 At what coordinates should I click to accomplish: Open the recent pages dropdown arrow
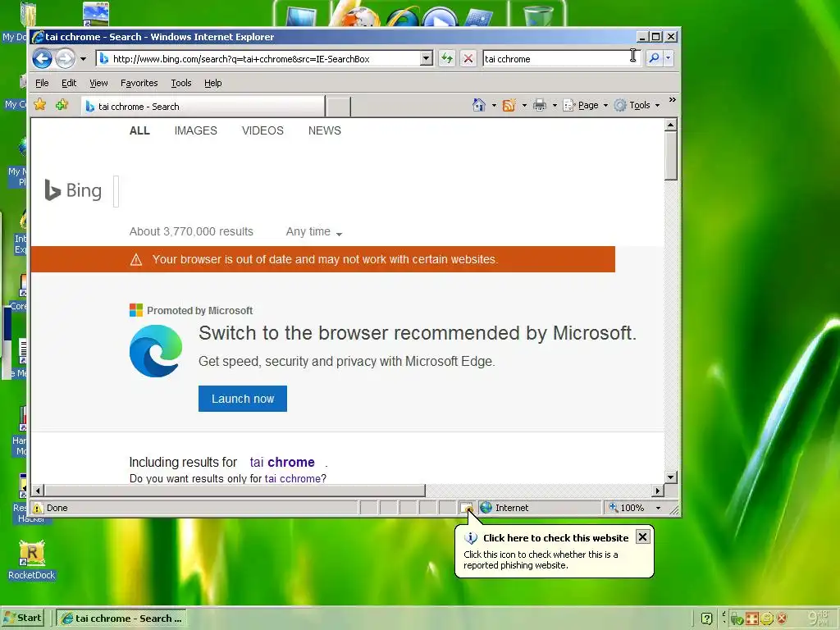(x=83, y=59)
